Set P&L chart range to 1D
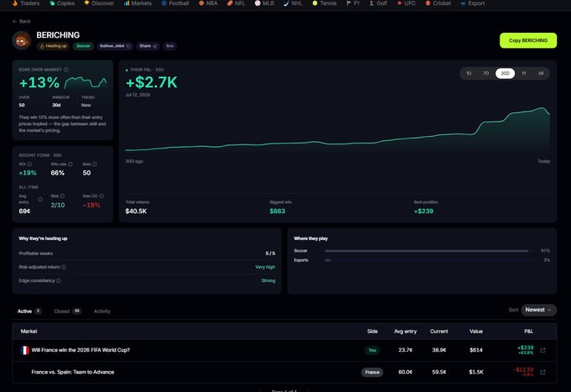Image resolution: width=571 pixels, height=392 pixels. [x=469, y=74]
